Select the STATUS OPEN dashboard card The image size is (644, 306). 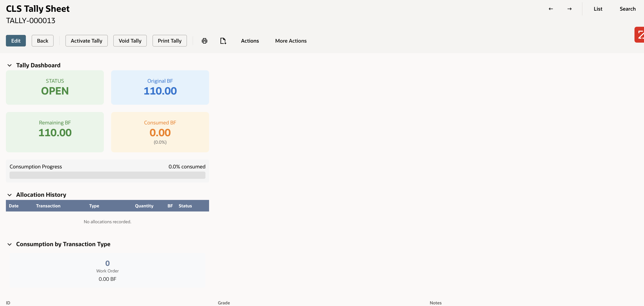(x=55, y=87)
